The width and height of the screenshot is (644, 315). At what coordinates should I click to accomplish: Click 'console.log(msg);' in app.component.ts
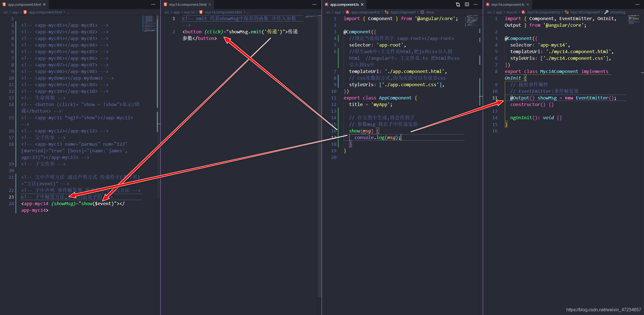click(x=378, y=137)
